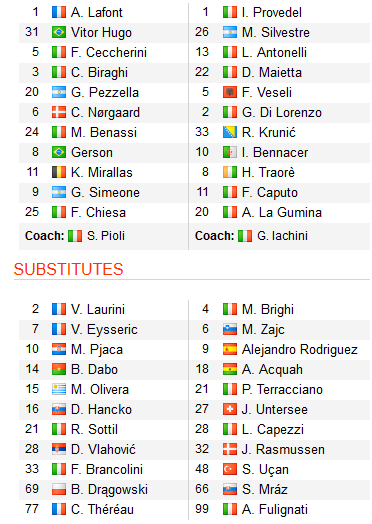Open coach S. Pioli
The height and width of the screenshot is (524, 372).
tap(106, 236)
